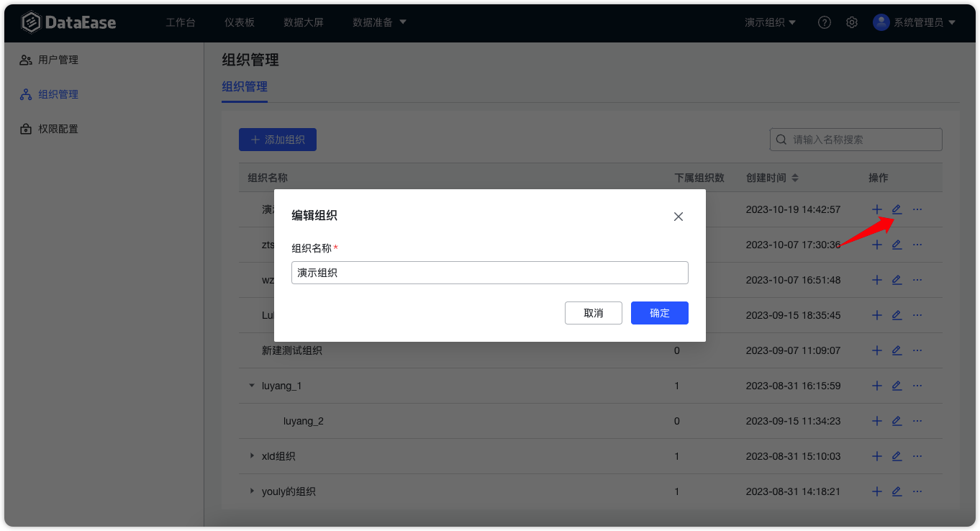This screenshot has width=980, height=531.
Task: Expand the xld组织 tree row
Action: pyautogui.click(x=252, y=455)
